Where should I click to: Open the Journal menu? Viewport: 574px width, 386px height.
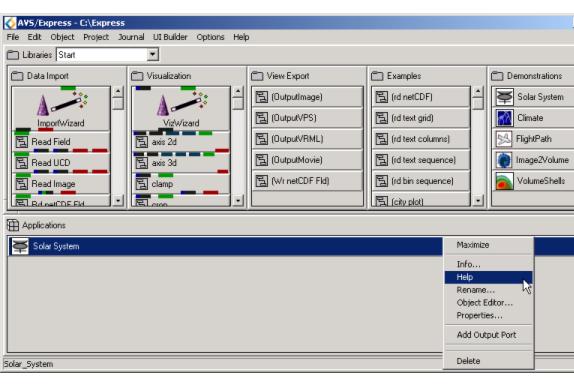pyautogui.click(x=131, y=37)
